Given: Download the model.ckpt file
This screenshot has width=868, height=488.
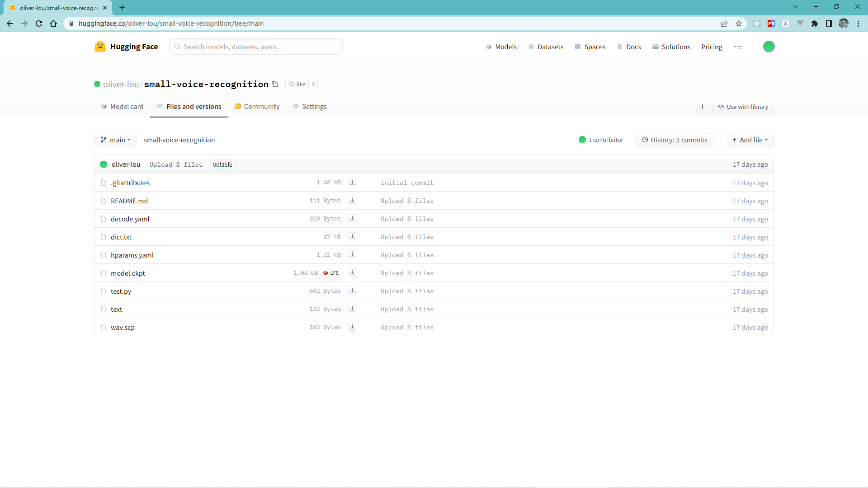Looking at the screenshot, I should [353, 273].
